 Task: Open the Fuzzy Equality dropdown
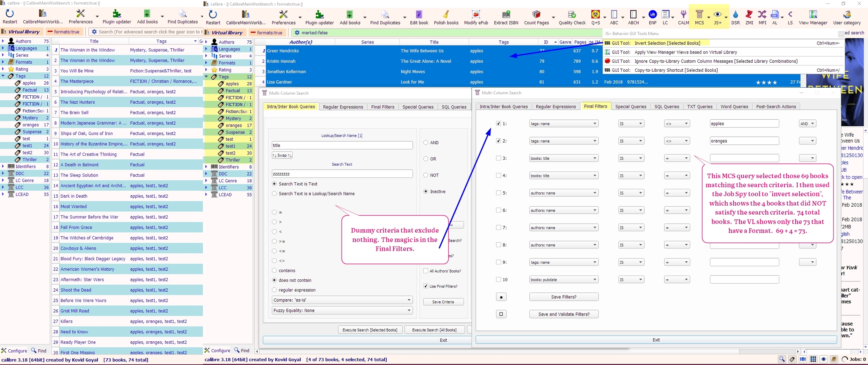(x=342, y=310)
